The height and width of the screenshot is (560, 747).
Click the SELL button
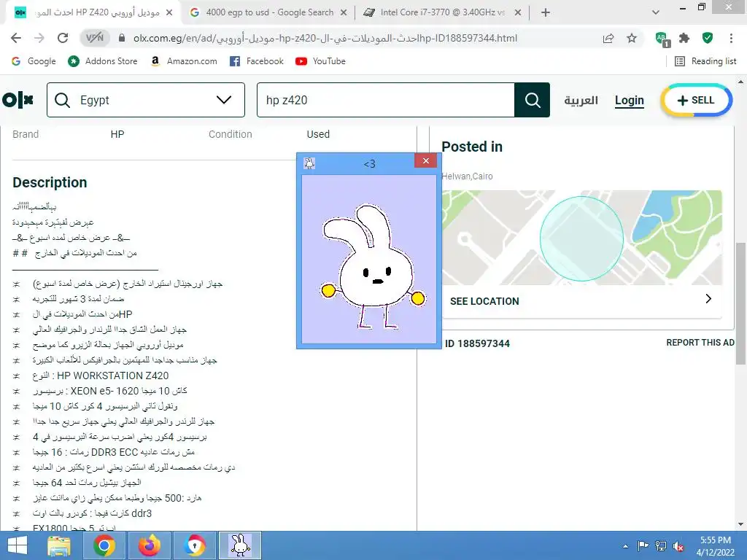point(696,100)
